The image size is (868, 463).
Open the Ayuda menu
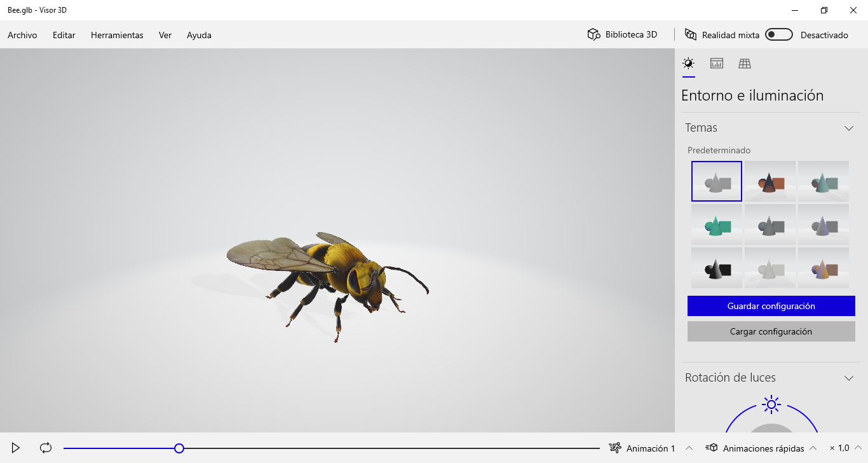(x=199, y=35)
